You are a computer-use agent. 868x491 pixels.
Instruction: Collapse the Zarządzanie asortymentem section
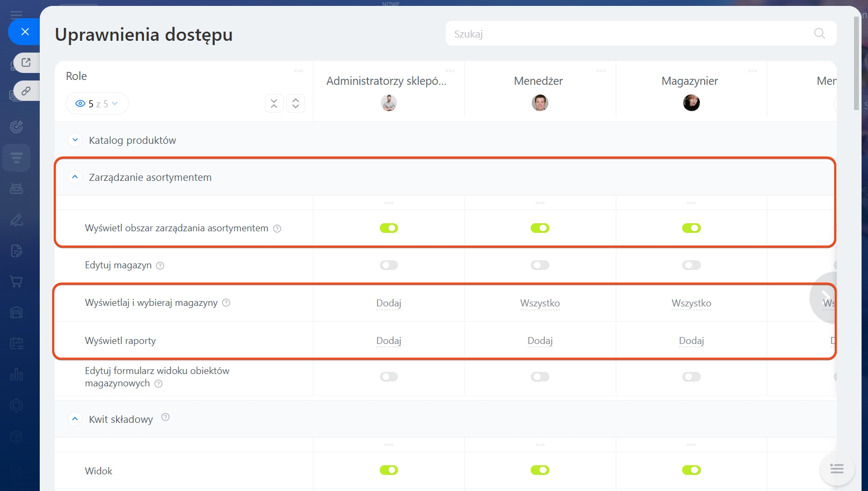[75, 177]
